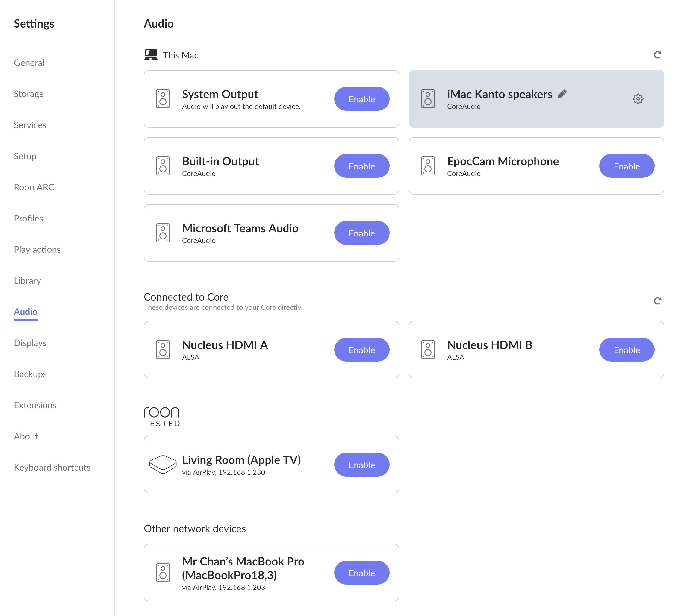Click the Apple TV device icon
The width and height of the screenshot is (687, 616).
point(163,464)
